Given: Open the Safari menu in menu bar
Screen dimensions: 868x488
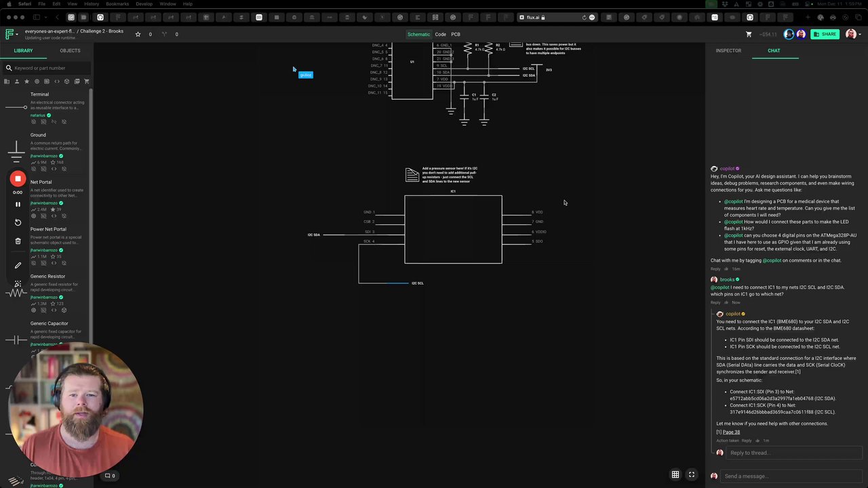Looking at the screenshot, I should pos(24,4).
